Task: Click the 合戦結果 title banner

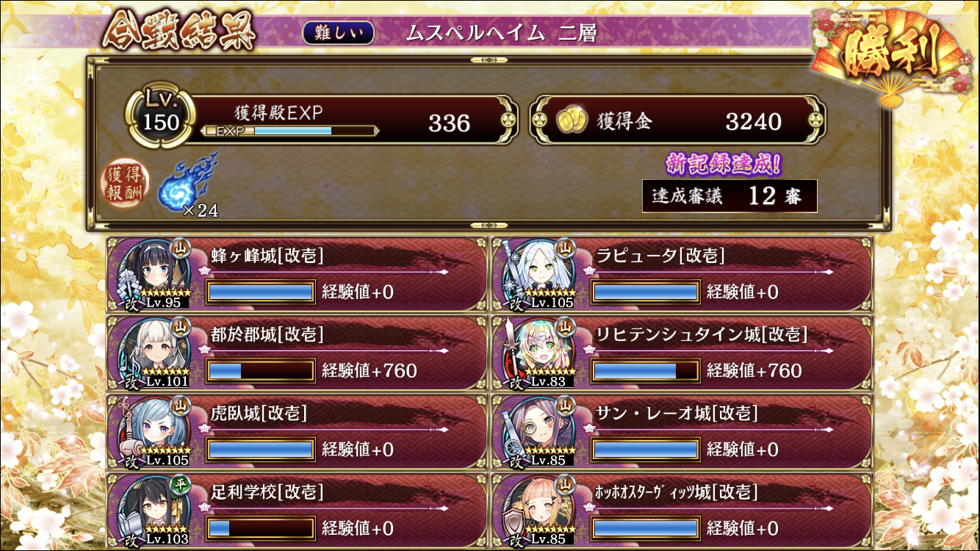Action: [180, 32]
